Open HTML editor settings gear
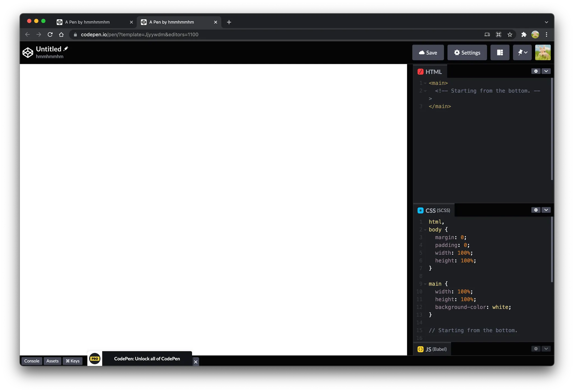 536,71
